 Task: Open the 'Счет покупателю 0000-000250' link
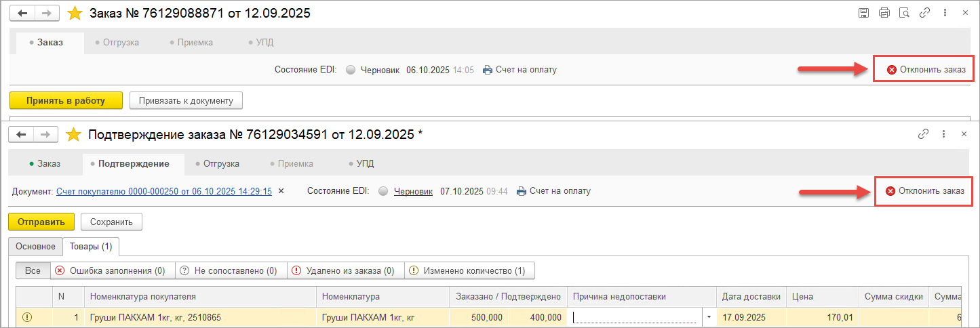[163, 191]
